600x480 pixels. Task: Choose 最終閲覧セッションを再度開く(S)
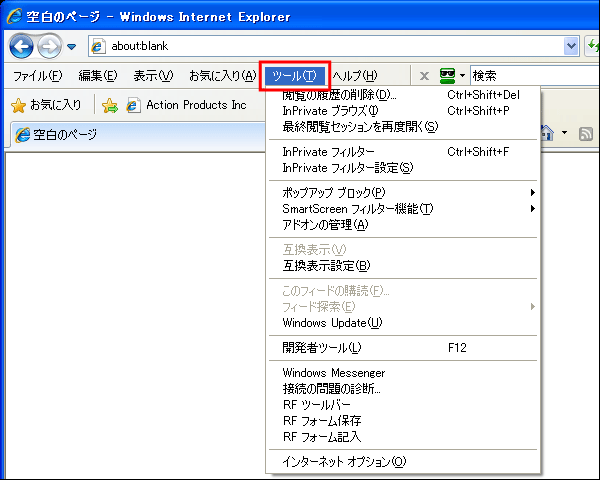pyautogui.click(x=403, y=127)
